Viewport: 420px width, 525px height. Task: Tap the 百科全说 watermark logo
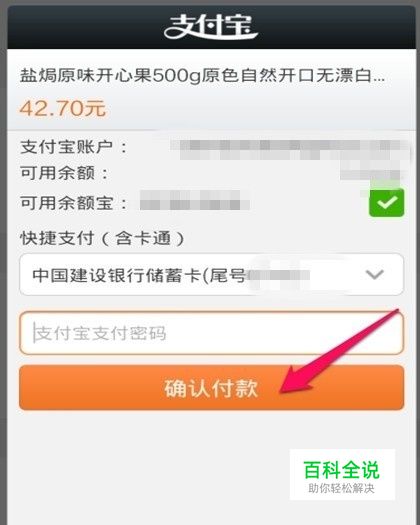point(342,470)
